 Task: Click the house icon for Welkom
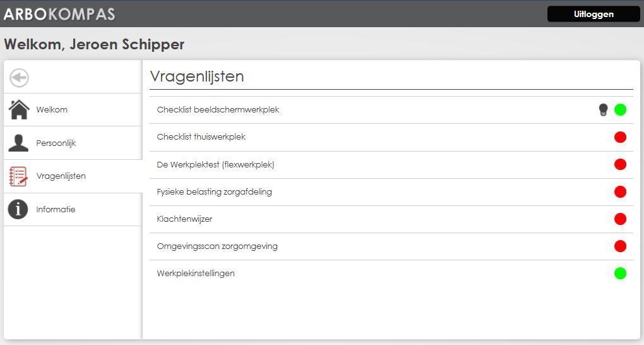(x=19, y=110)
